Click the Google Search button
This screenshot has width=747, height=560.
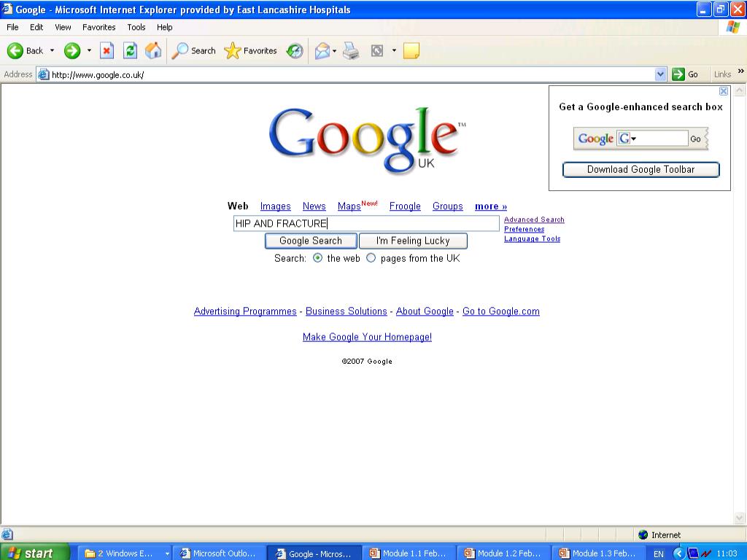[311, 241]
